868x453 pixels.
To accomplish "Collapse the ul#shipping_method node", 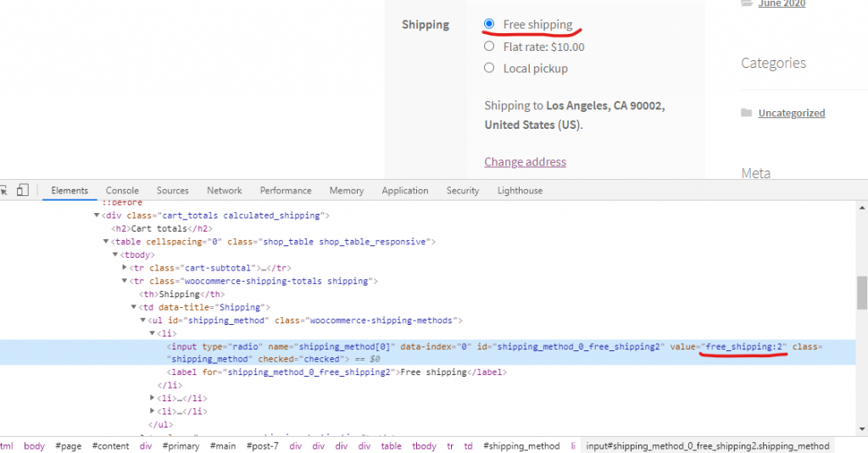I will 143,320.
